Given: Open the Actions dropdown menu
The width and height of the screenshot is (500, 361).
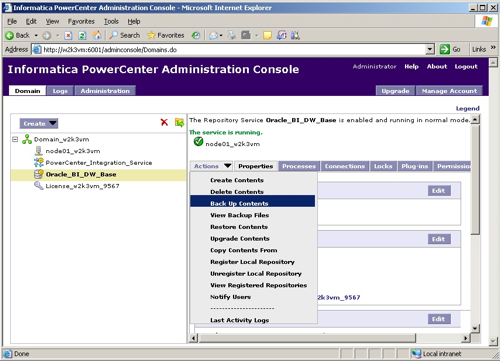Looking at the screenshot, I should point(212,166).
